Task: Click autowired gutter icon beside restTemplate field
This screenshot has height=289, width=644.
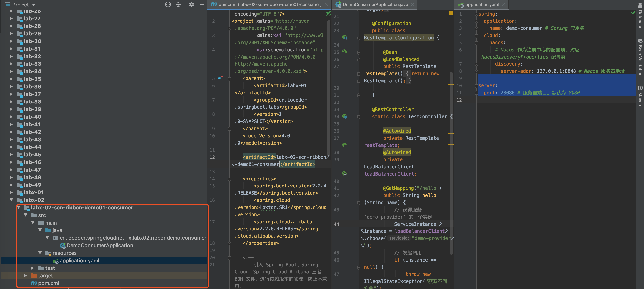Action: click(x=345, y=145)
